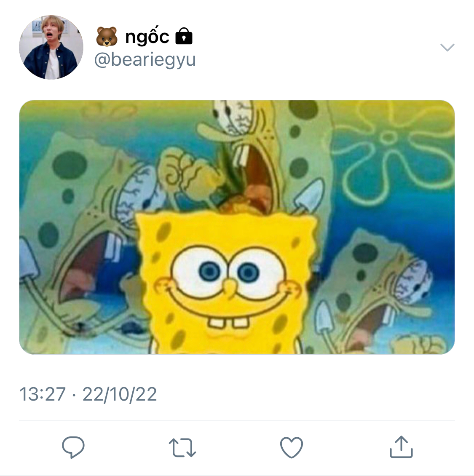Open the profile picture avatar
Image resolution: width=474 pixels, height=476 pixels.
tap(51, 47)
